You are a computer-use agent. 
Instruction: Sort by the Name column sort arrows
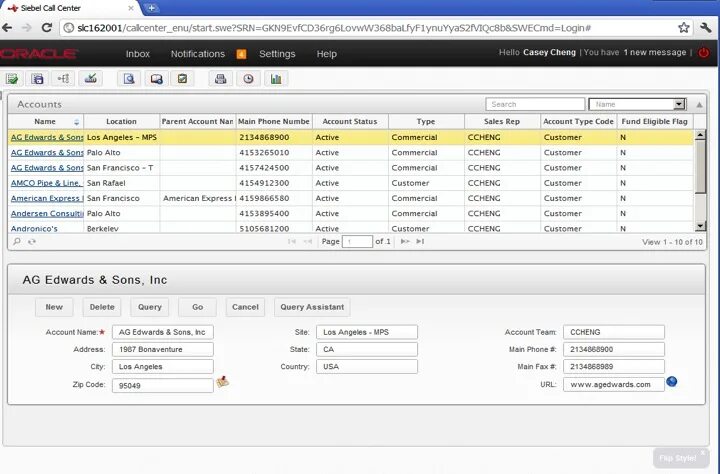pos(76,122)
